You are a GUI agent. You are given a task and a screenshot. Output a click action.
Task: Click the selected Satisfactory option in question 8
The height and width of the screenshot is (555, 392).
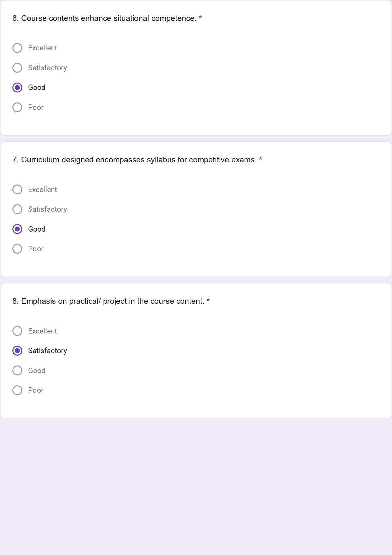[17, 351]
